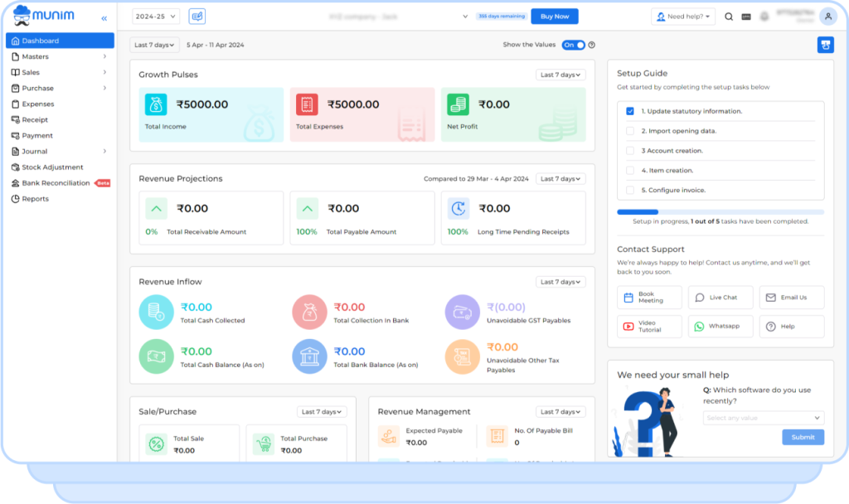Click the Book Meeting button
The height and width of the screenshot is (504, 849).
649,297
